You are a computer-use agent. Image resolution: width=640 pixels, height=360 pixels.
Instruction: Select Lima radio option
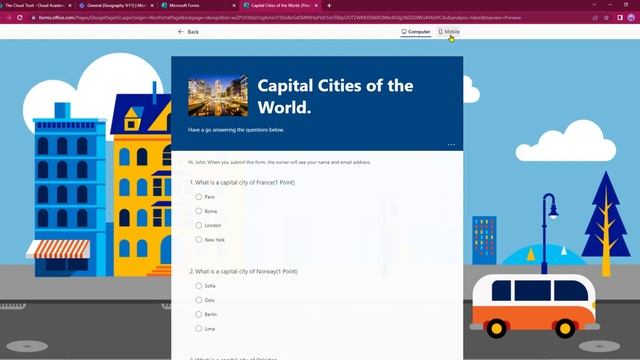click(x=199, y=329)
